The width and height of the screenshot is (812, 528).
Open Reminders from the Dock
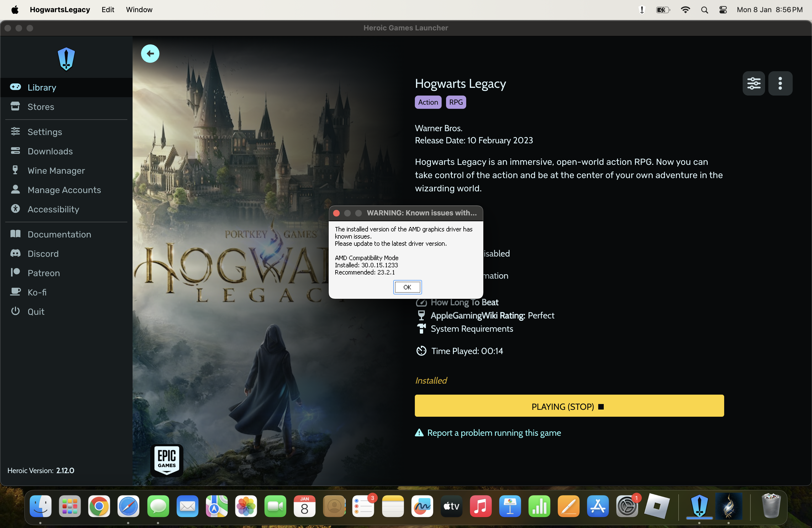click(x=363, y=506)
